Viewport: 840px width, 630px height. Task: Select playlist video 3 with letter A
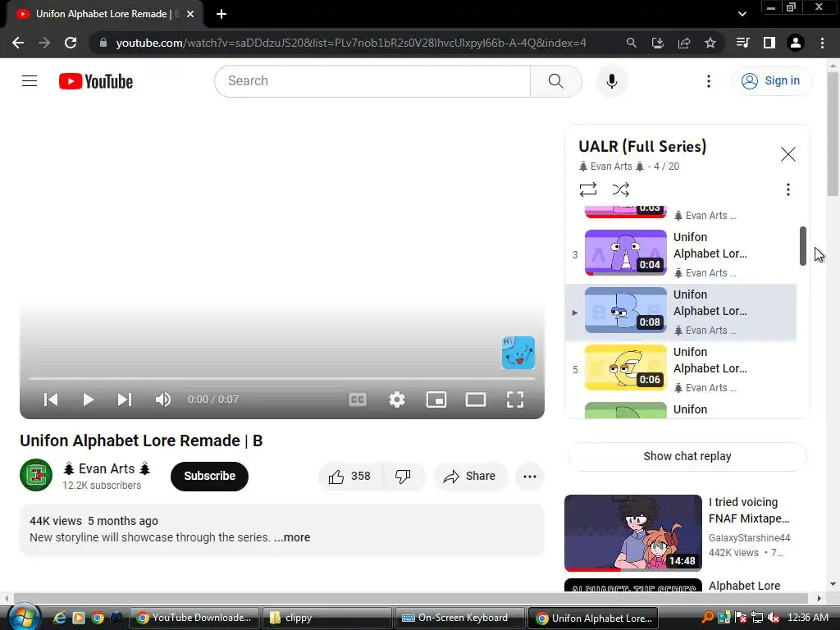(680, 255)
